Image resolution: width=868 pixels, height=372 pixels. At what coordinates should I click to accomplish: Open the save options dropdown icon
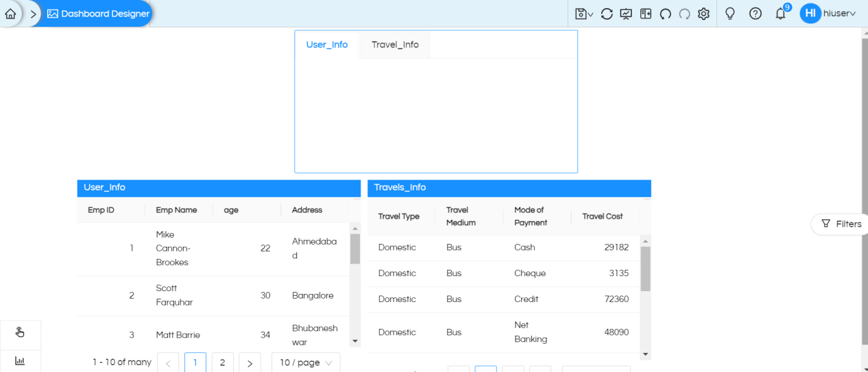pos(584,14)
